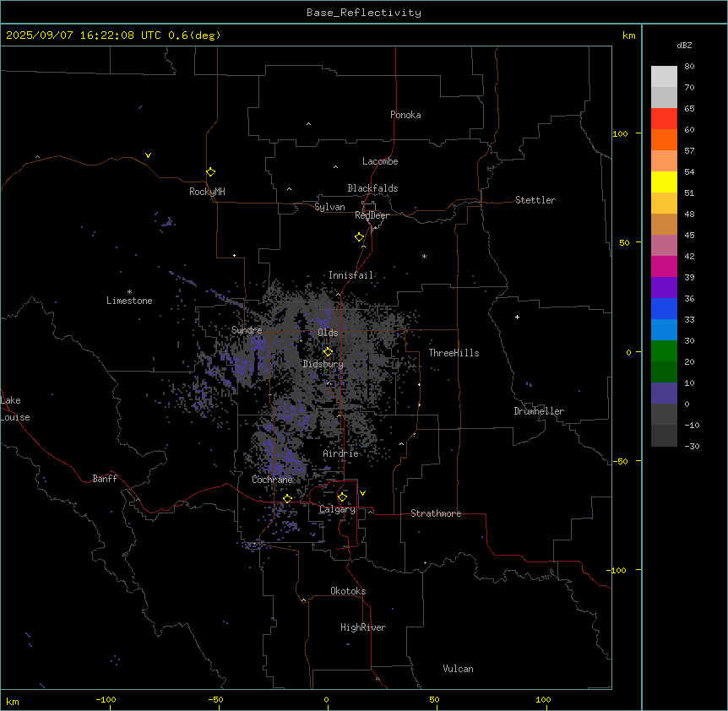Screen dimensions: 728x711
Task: Click the dBZ legend heading
Action: pos(684,45)
